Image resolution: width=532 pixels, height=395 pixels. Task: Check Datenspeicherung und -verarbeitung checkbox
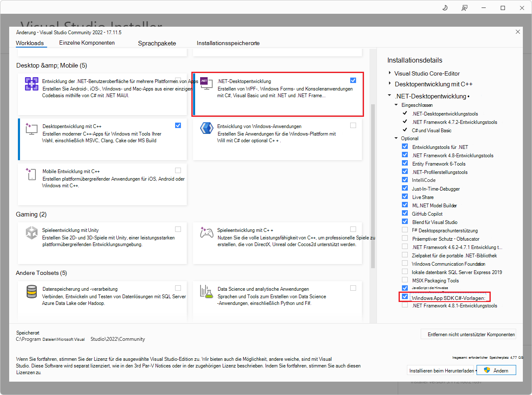click(178, 288)
